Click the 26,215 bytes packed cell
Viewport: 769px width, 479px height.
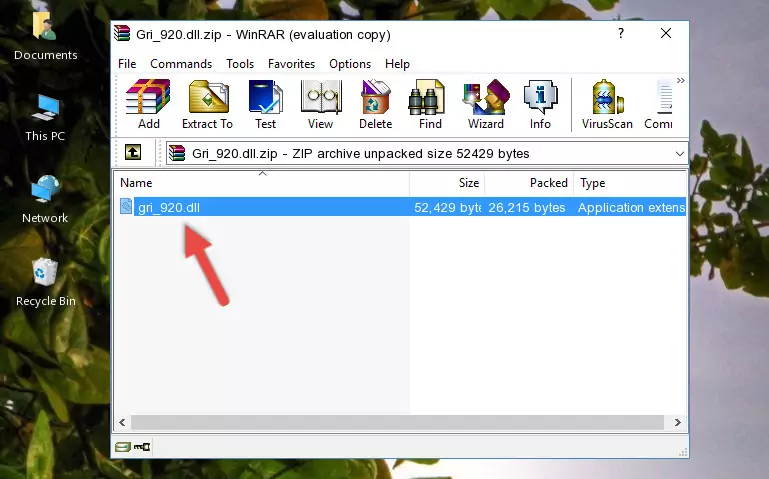point(527,207)
